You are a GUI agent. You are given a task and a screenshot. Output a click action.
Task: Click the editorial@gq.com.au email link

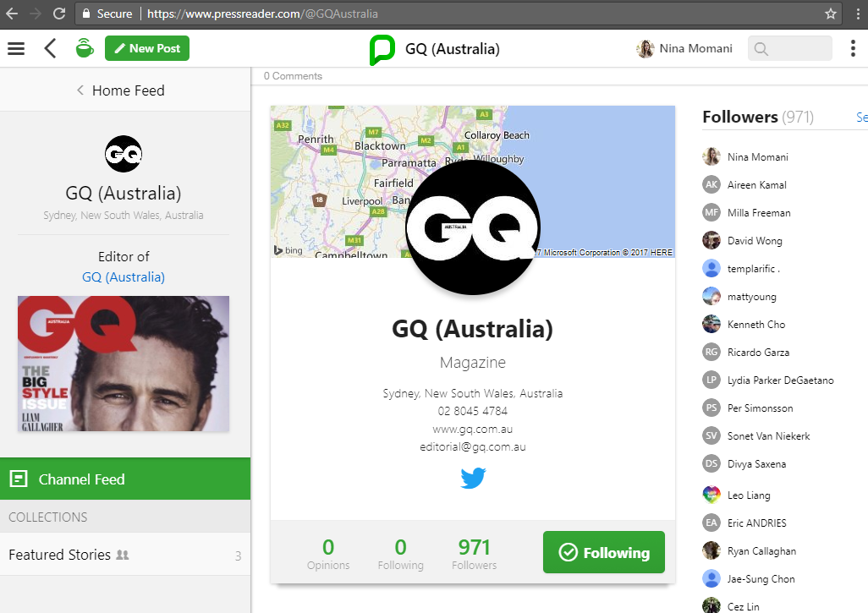[x=473, y=446]
